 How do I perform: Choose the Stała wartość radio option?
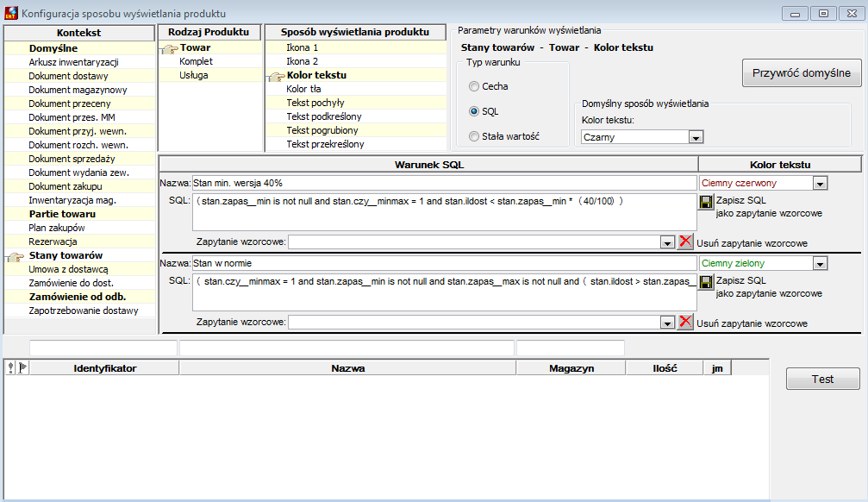click(x=474, y=136)
